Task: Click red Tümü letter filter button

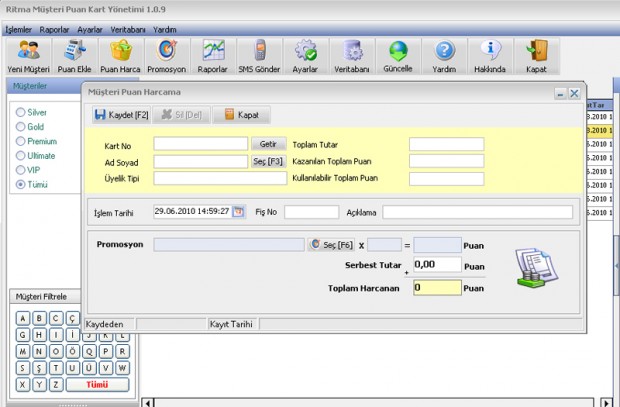Action: click(x=97, y=384)
